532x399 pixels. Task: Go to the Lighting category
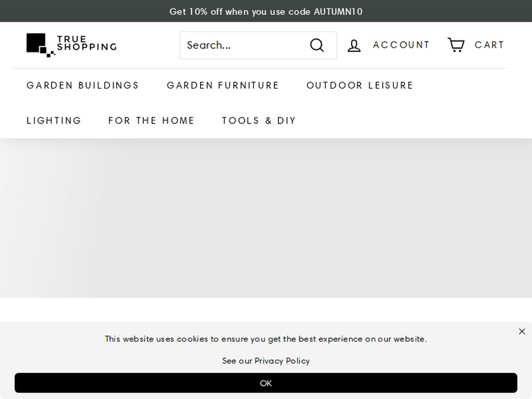point(54,120)
